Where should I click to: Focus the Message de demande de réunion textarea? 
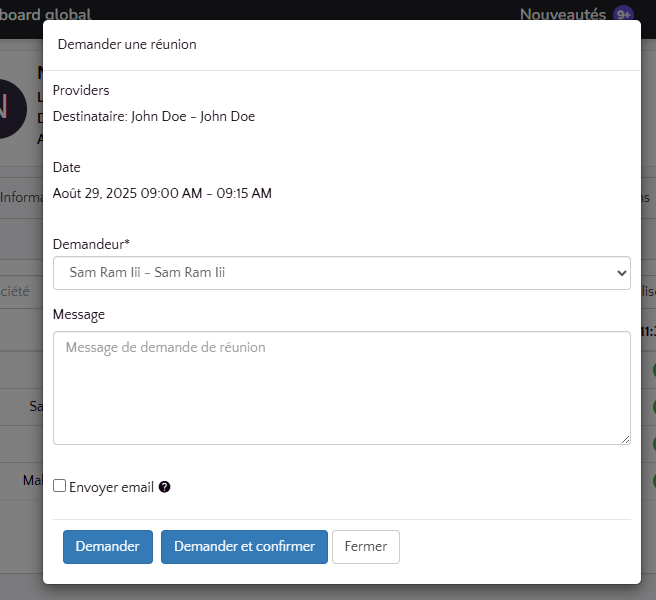click(341, 388)
